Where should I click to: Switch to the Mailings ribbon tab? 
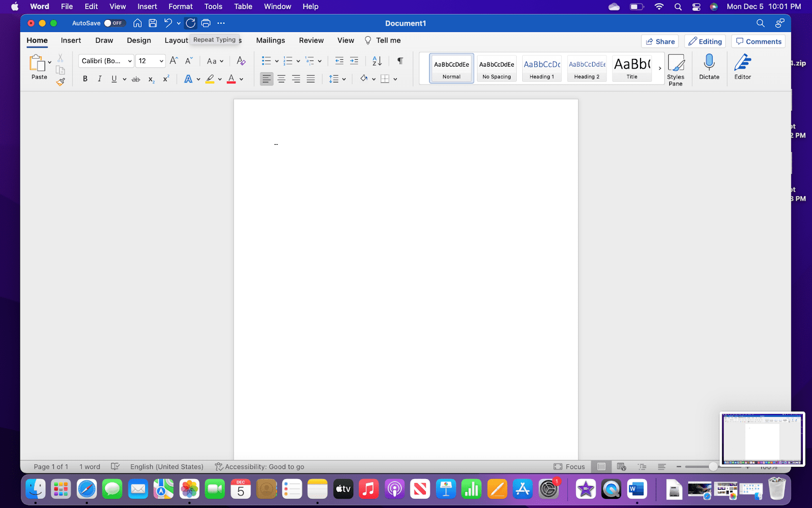click(270, 40)
